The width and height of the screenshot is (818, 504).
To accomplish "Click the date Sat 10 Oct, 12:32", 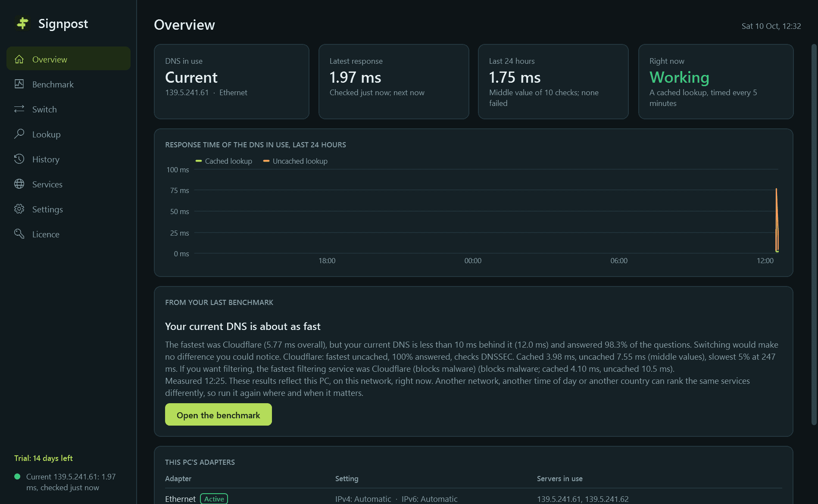I will [771, 26].
